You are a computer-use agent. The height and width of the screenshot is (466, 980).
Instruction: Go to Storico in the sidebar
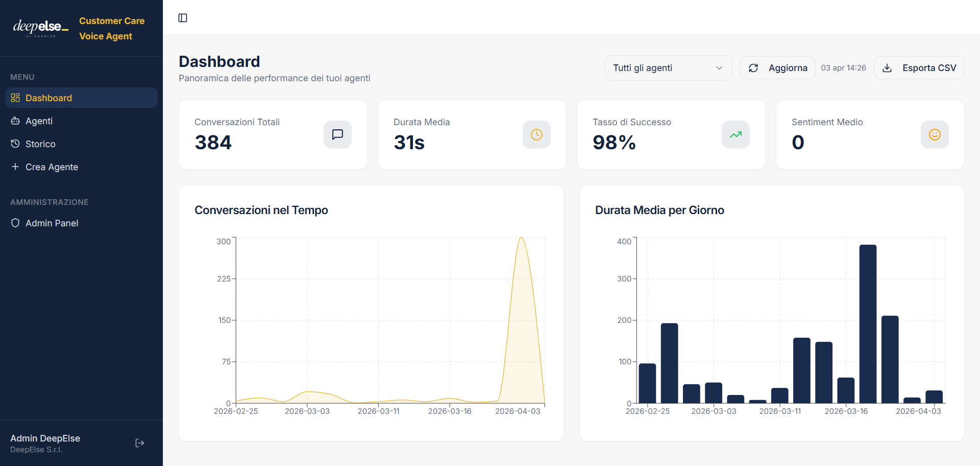pos(40,144)
